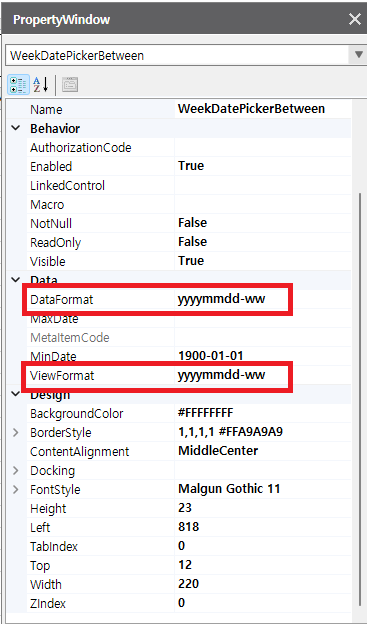Switch to Categorized property view
367x624 pixels.
point(18,85)
